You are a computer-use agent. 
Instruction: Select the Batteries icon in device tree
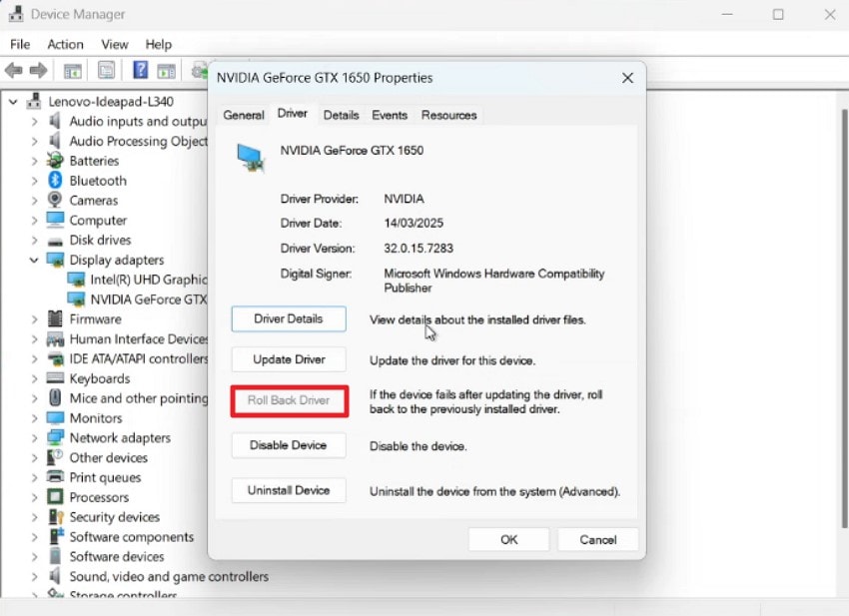coord(55,160)
